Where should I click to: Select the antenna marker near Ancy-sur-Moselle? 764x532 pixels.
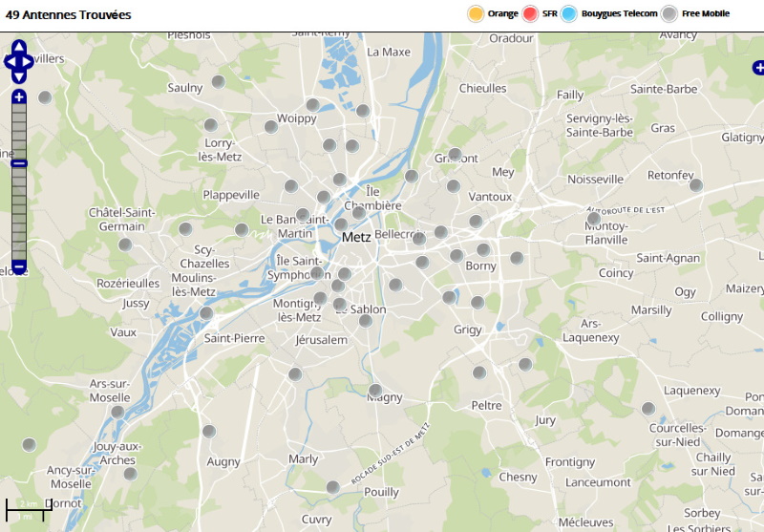[x=130, y=474]
